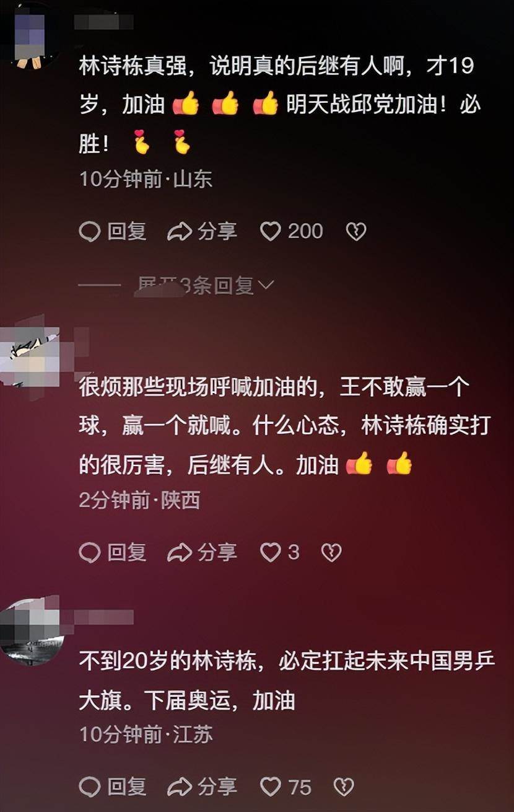Image resolution: width=514 pixels, height=812 pixels.
Task: Click the blurred username of third commenter
Action: coord(103,617)
